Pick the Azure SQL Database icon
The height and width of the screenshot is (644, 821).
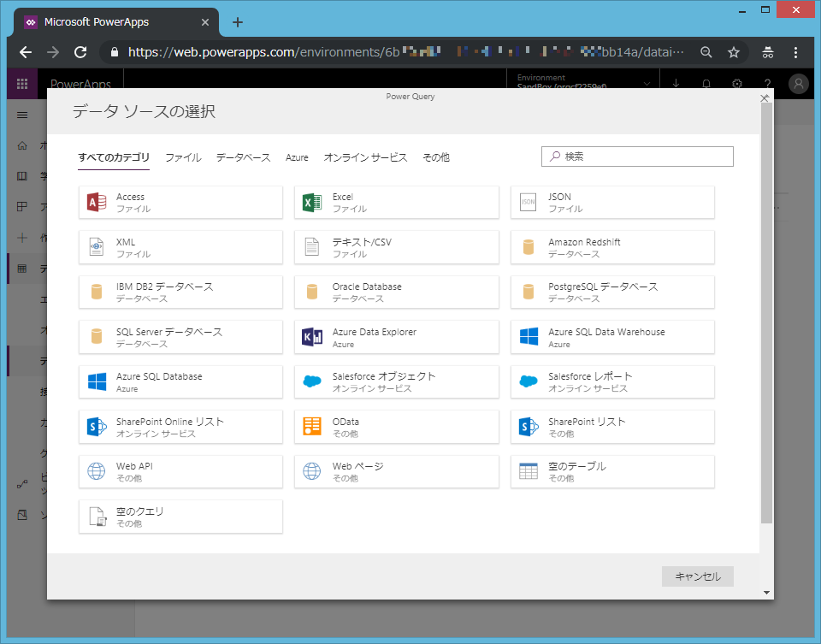(x=97, y=381)
